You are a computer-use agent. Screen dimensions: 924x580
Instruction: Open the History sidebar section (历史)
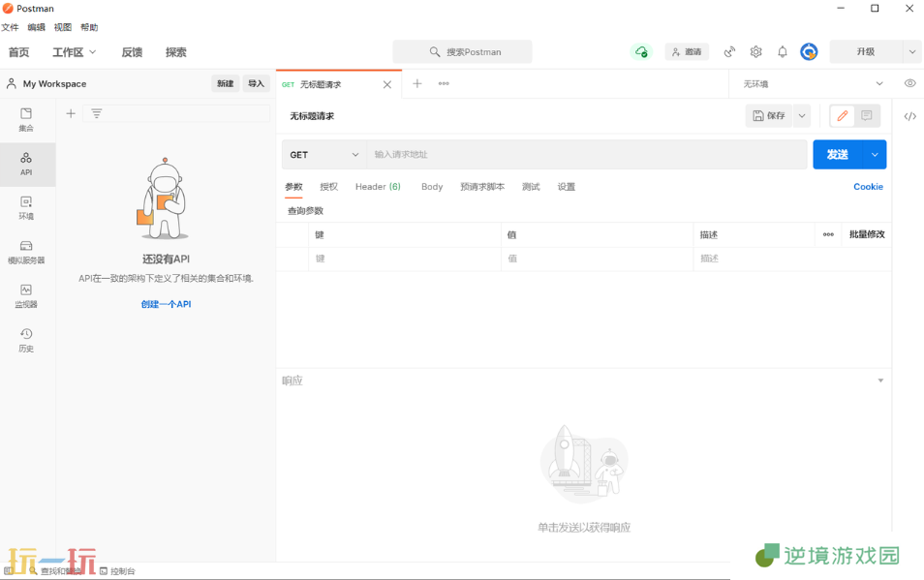pos(26,340)
